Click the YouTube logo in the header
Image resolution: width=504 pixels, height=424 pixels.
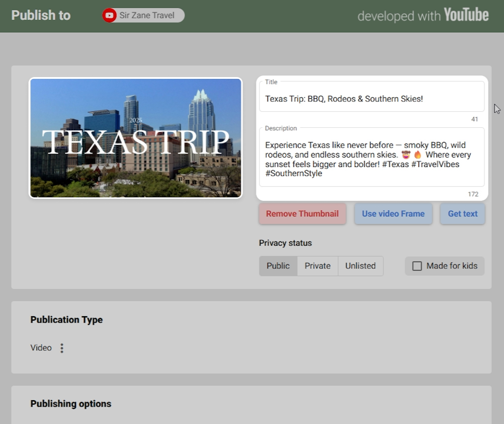[x=466, y=15]
